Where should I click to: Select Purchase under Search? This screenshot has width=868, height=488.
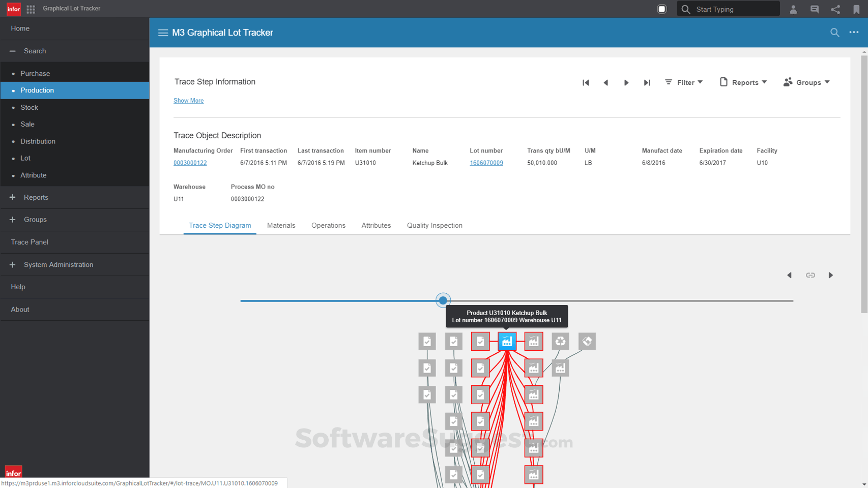point(75,74)
